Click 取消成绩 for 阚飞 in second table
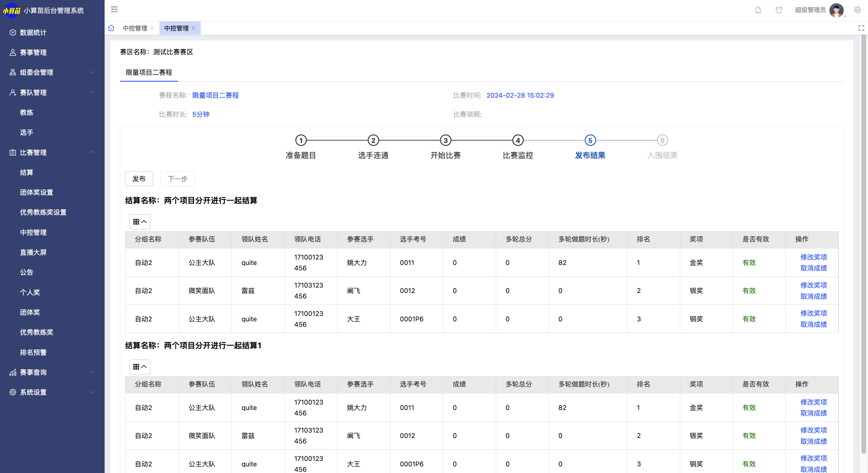Screen dimensions: 868x473 point(813,442)
